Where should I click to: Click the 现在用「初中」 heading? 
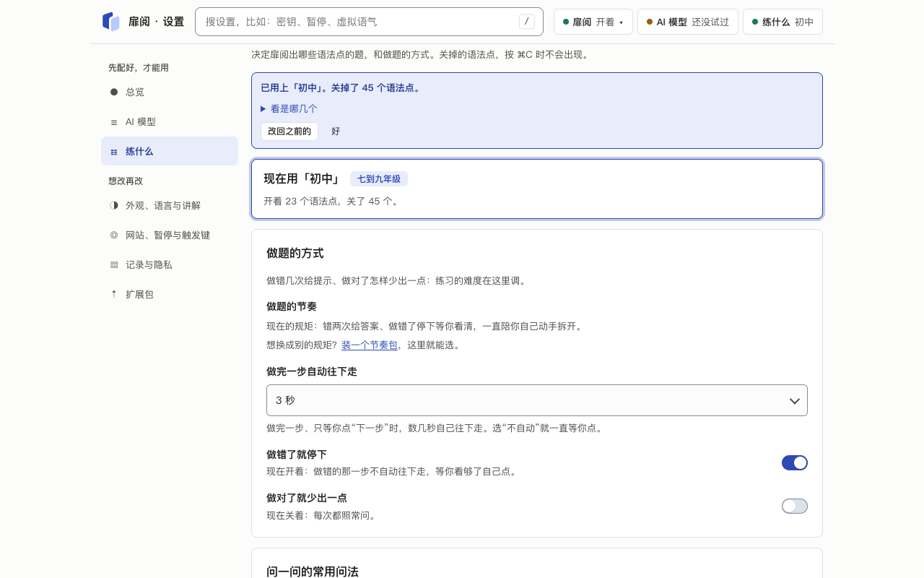[x=302, y=179]
